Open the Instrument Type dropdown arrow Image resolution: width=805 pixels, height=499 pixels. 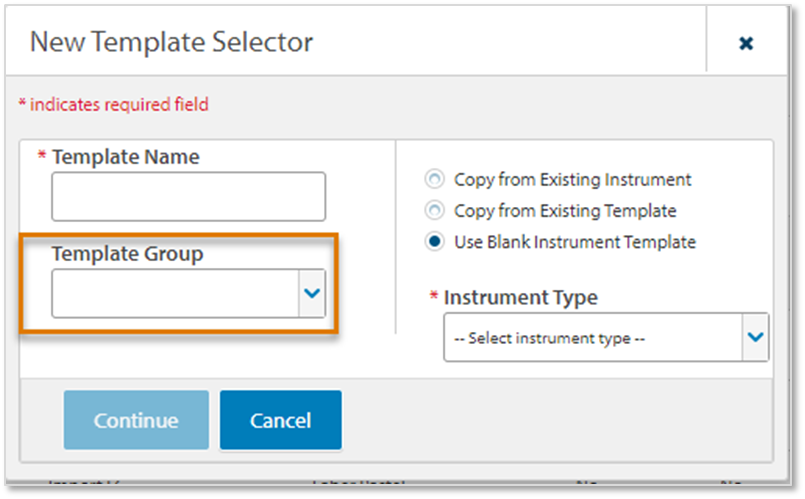pyautogui.click(x=756, y=338)
